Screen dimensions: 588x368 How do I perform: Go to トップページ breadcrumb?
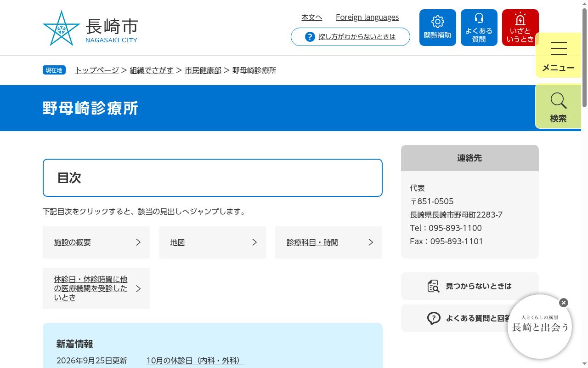pos(97,70)
